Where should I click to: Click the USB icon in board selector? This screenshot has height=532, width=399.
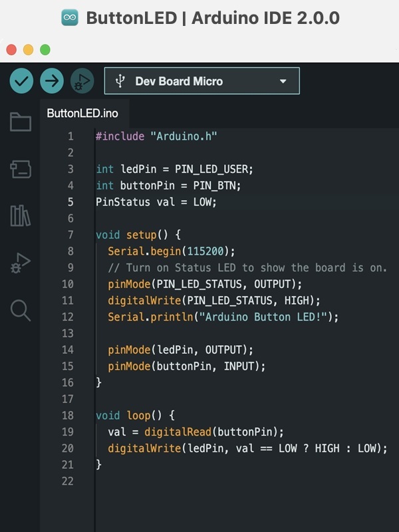[x=120, y=81]
